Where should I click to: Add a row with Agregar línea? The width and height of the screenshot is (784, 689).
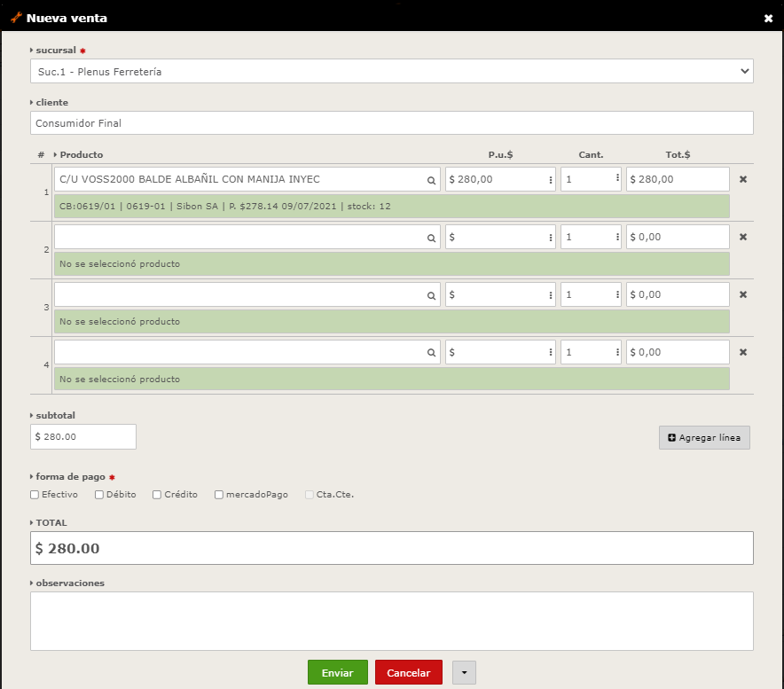[x=704, y=438]
